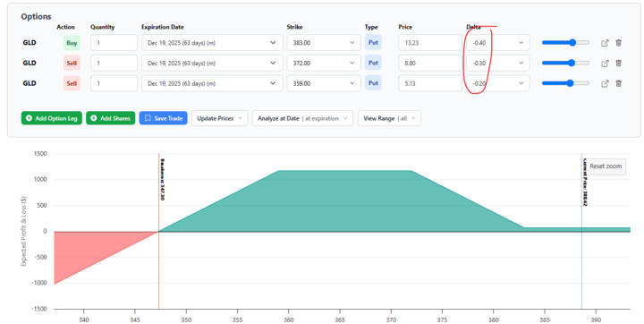Click the GLD ticker on the Buy row

point(30,43)
